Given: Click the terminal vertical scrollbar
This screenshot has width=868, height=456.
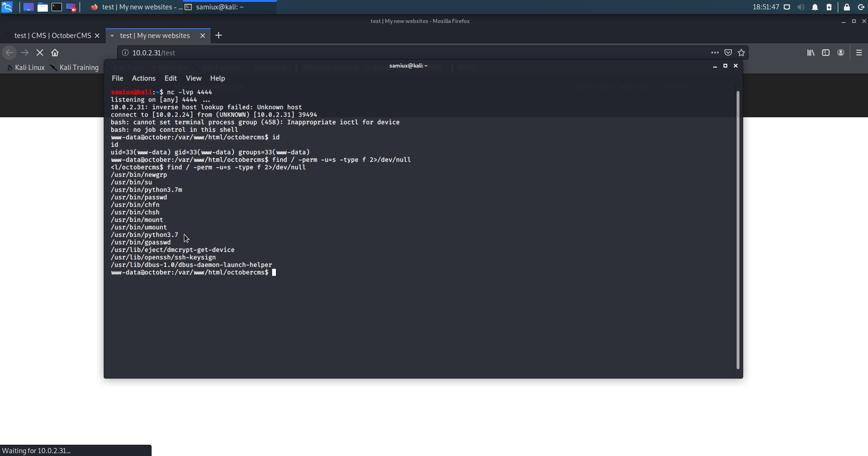Looking at the screenshot, I should click(x=738, y=230).
